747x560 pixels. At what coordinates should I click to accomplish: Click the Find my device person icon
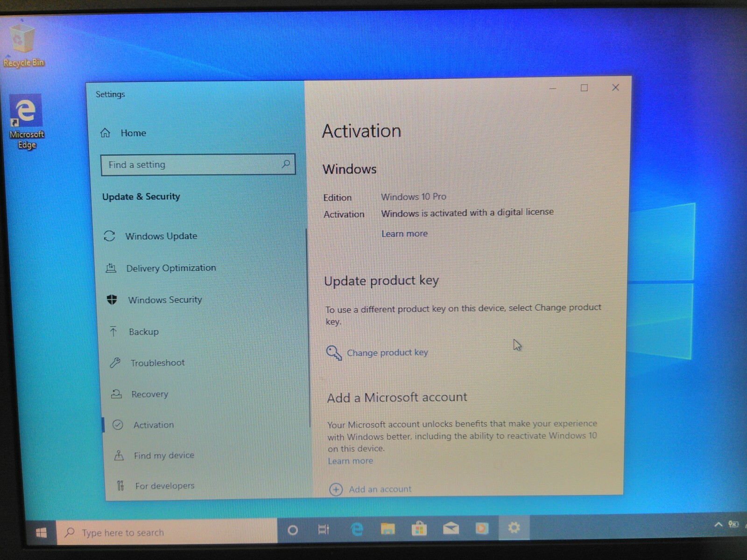pos(119,455)
